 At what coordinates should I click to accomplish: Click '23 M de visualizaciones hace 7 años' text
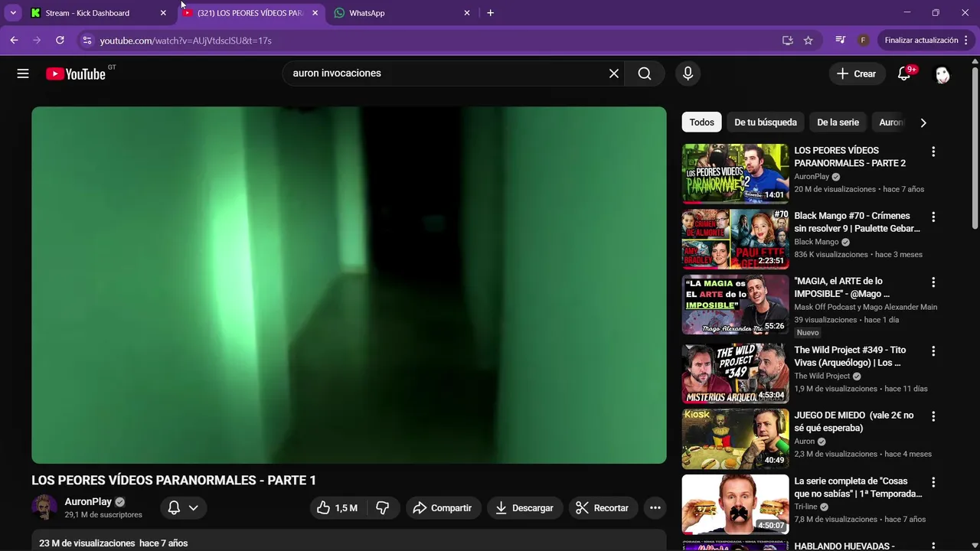[x=113, y=543]
